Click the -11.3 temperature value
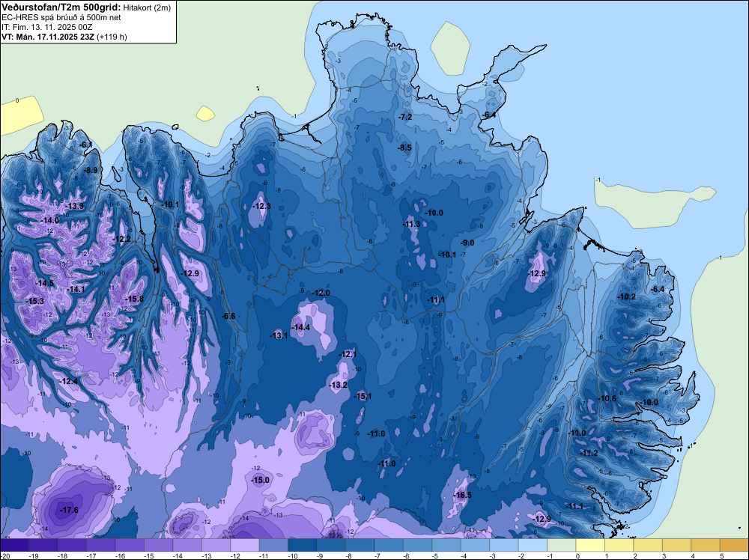This screenshot has width=749, height=560. (412, 224)
